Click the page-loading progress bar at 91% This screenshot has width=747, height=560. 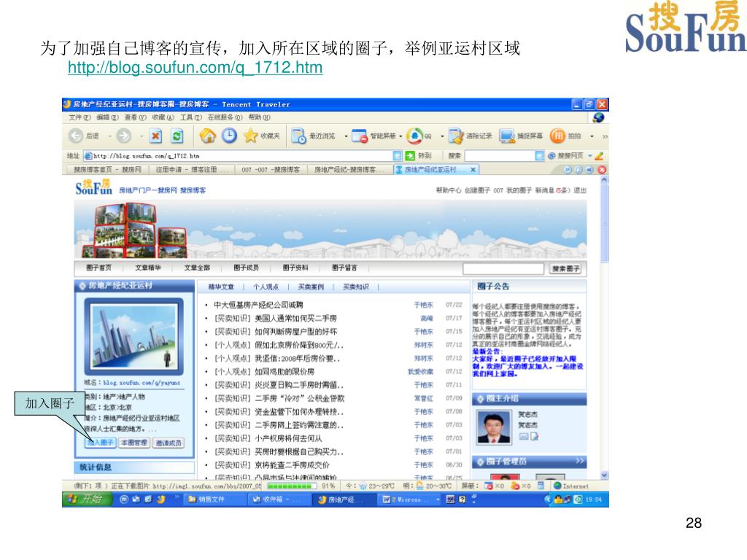[292, 486]
